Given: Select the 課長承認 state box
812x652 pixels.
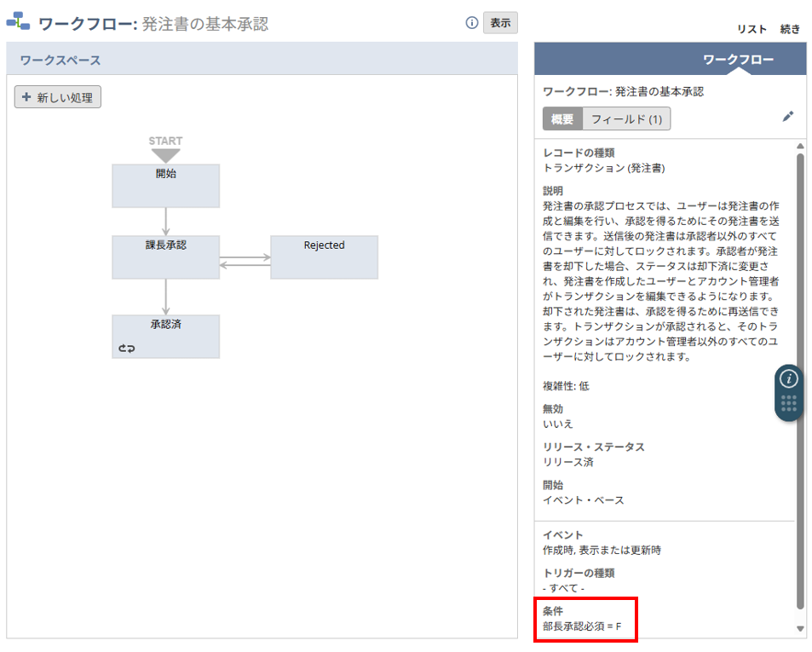Looking at the screenshot, I should [x=165, y=257].
